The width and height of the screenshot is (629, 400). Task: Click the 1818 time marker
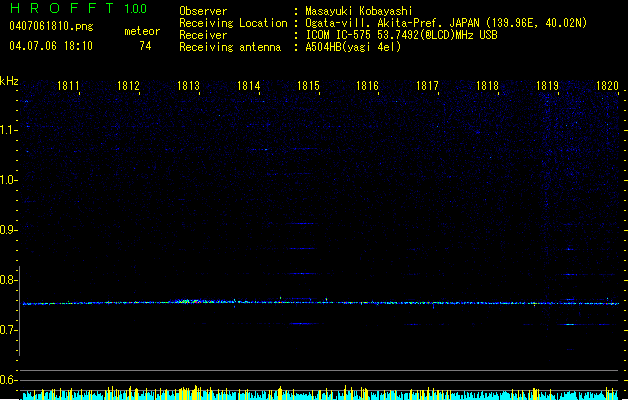point(487,86)
